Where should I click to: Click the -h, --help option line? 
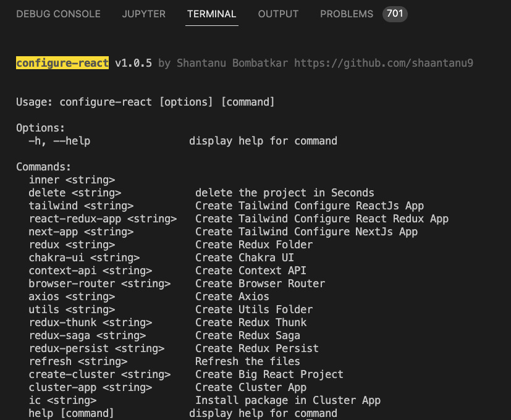(x=183, y=141)
